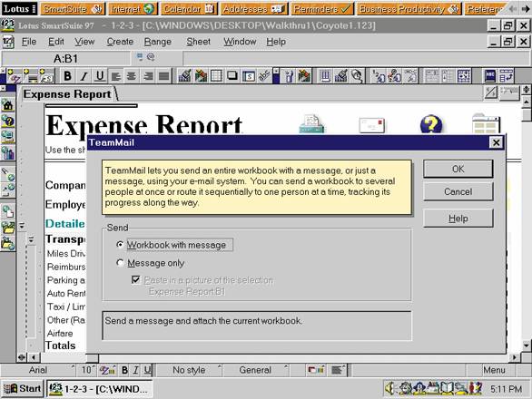Open the Reminders drawer in SmartCenter
532x399 pixels.
(x=322, y=9)
